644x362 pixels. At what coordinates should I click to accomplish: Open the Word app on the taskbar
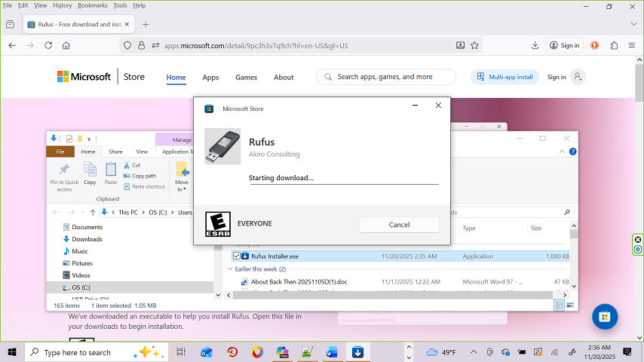pos(332,352)
